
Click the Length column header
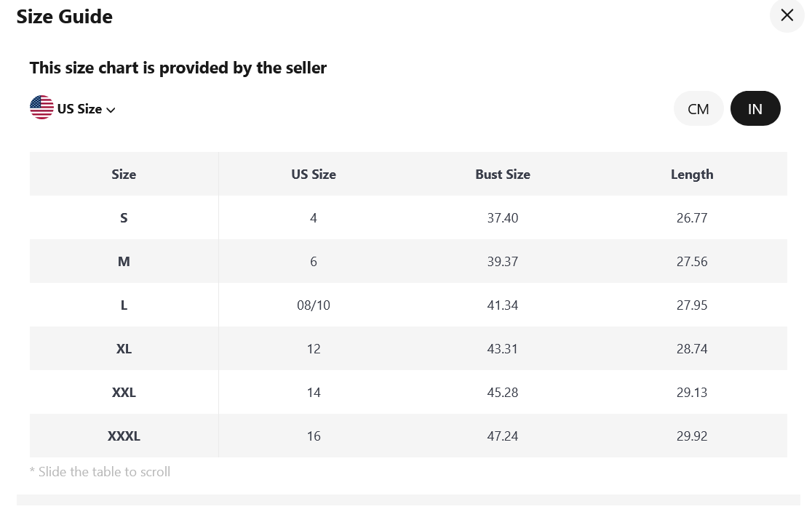[x=692, y=175]
